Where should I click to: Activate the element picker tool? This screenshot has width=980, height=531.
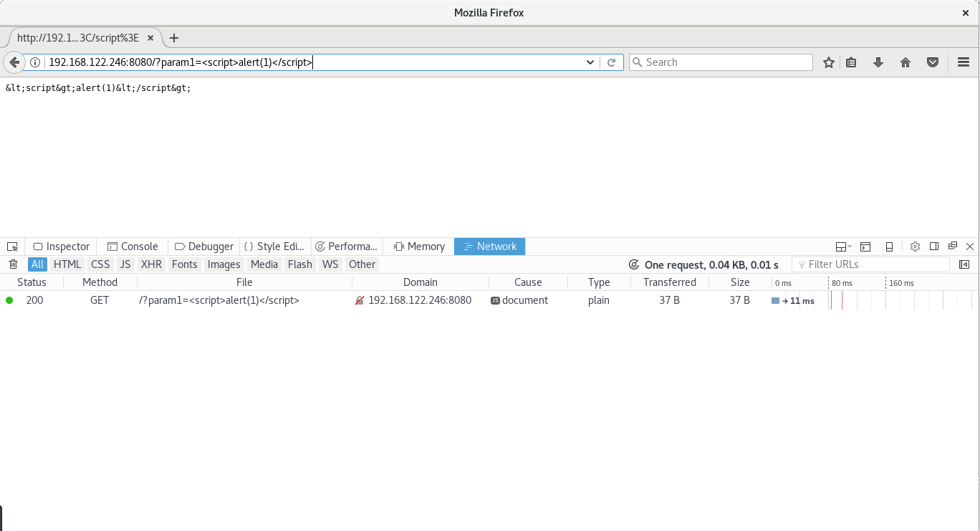click(x=12, y=247)
